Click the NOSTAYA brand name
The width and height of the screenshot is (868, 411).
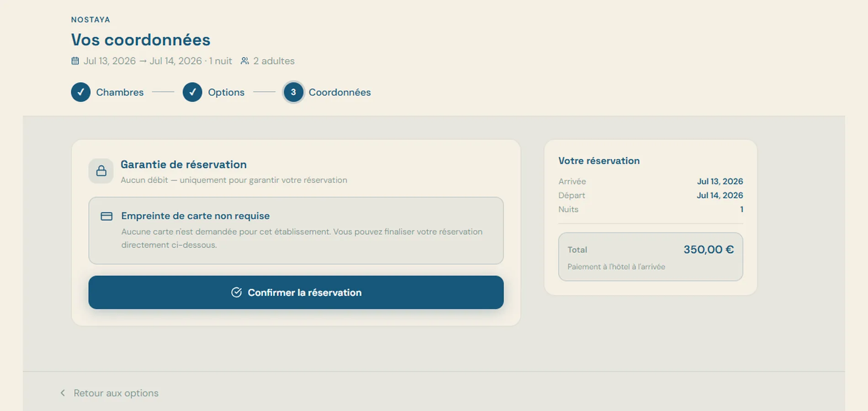[x=90, y=20]
